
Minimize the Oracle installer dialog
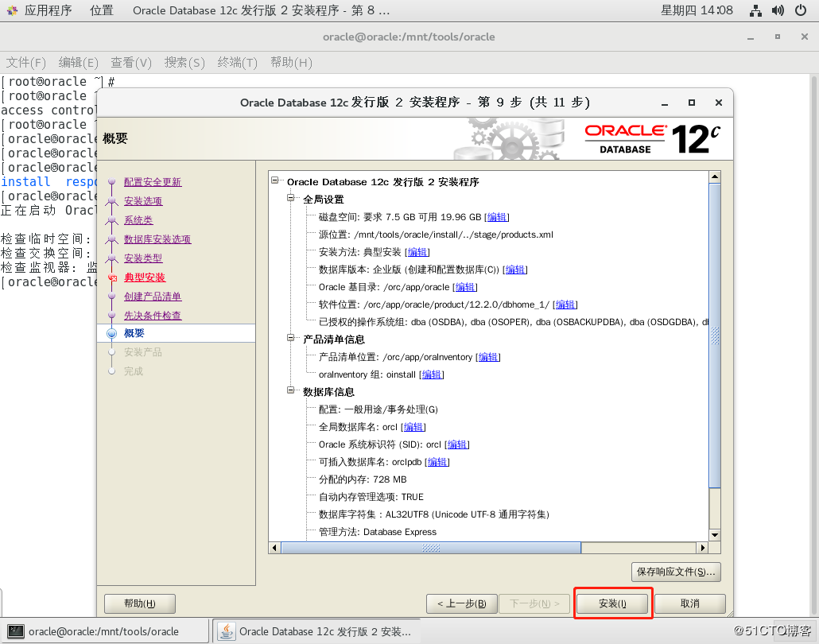click(665, 103)
